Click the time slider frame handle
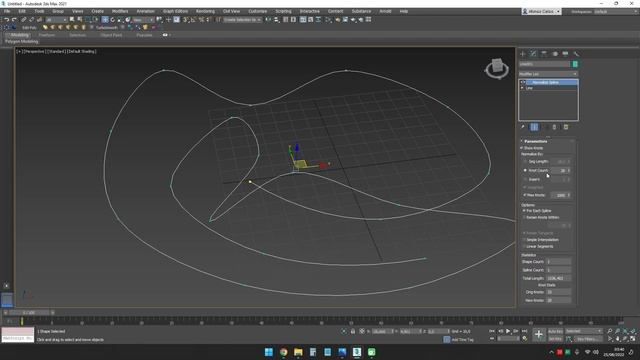This screenshot has height=360, width=640. click(29, 313)
